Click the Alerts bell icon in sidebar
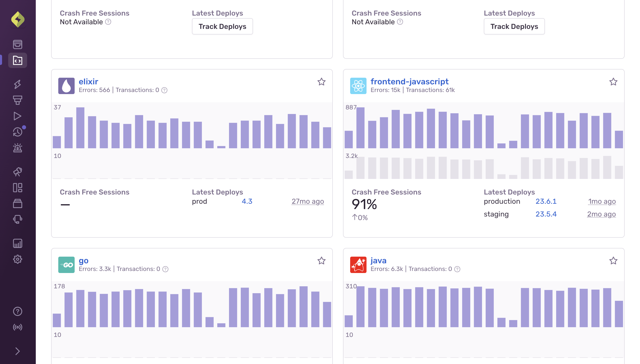Image resolution: width=640 pixels, height=364 pixels. point(18,148)
